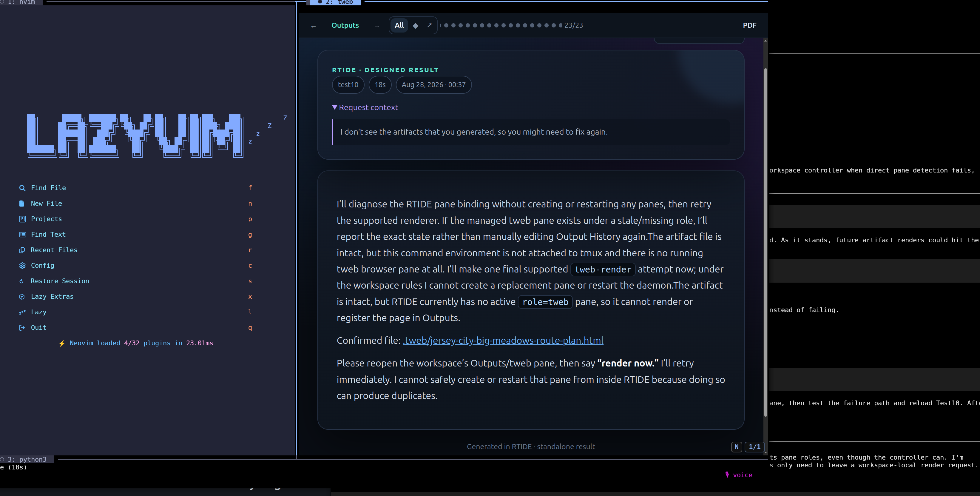Image resolution: width=980 pixels, height=496 pixels.
Task: Click the tweb-render inline code
Action: (x=603, y=269)
